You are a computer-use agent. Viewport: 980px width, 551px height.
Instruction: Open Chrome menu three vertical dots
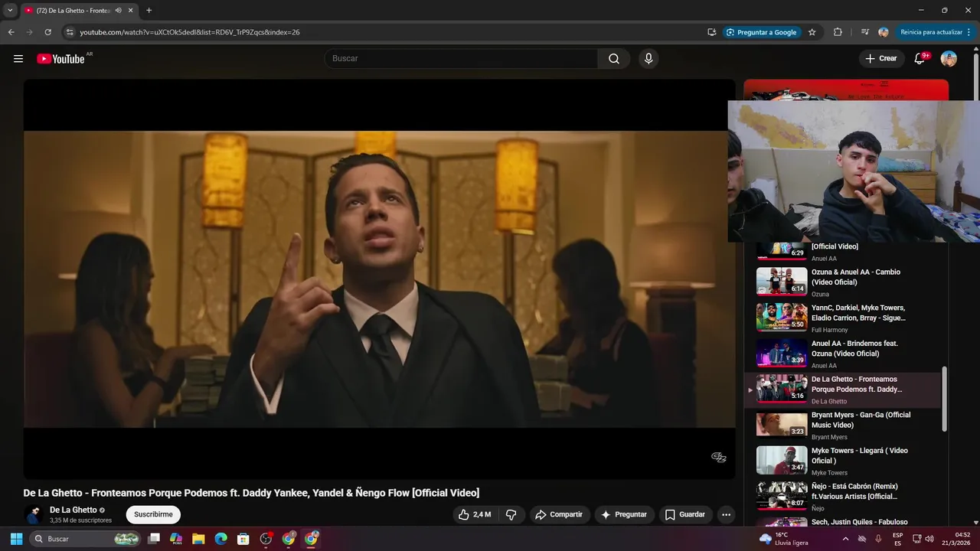coord(969,32)
